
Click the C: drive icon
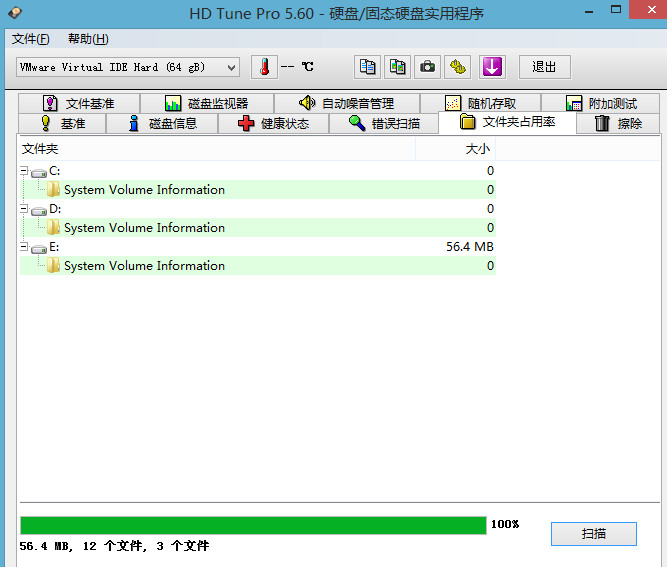(x=39, y=172)
